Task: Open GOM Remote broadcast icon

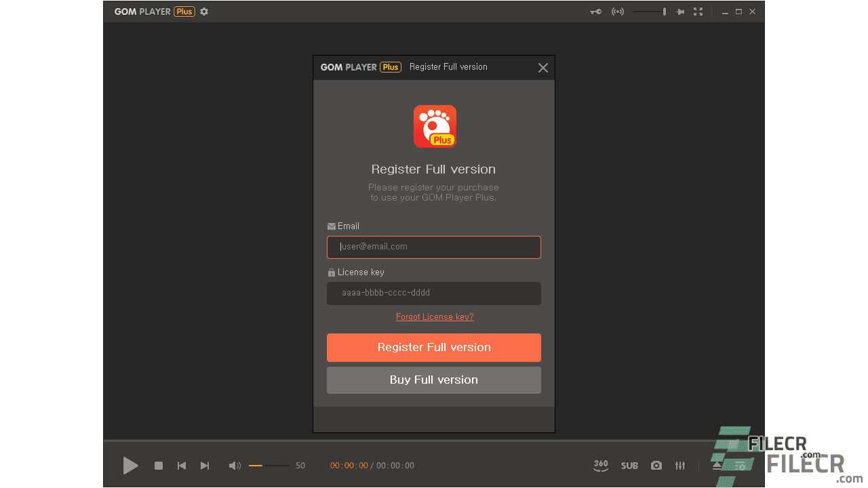Action: coord(618,12)
